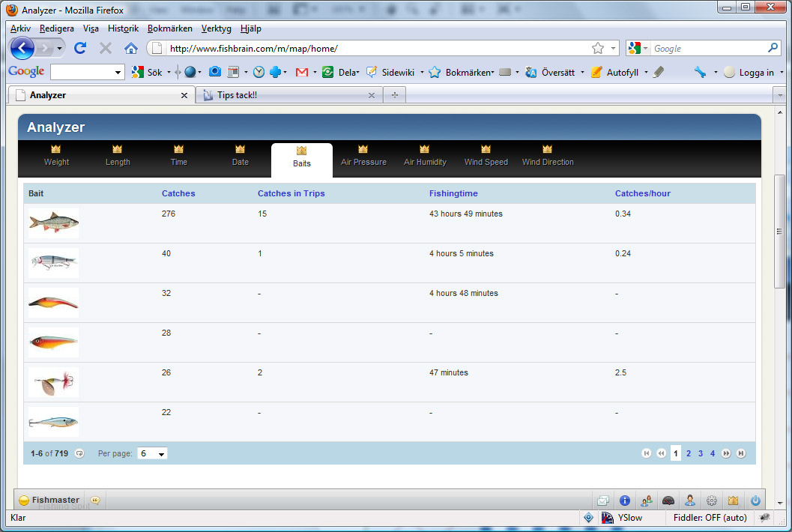Screen dimensions: 792x532
Task: Switch to the Wind Speed tab
Action: 486,156
